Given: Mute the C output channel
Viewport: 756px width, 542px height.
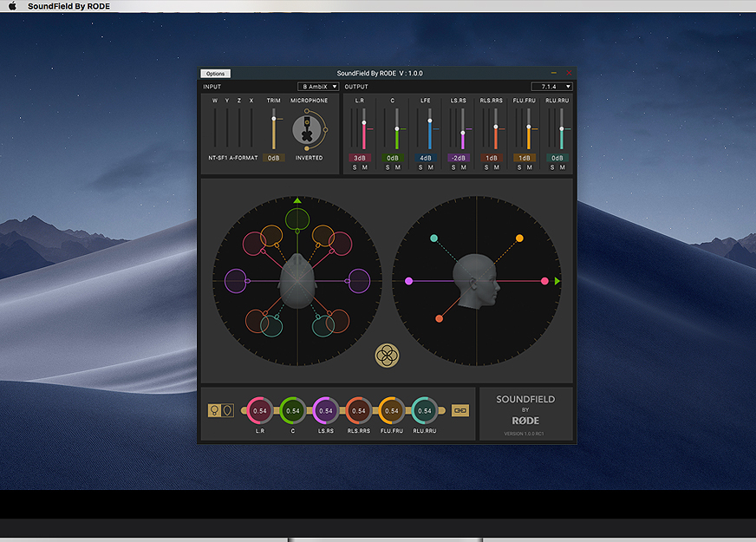Looking at the screenshot, I should click(398, 167).
